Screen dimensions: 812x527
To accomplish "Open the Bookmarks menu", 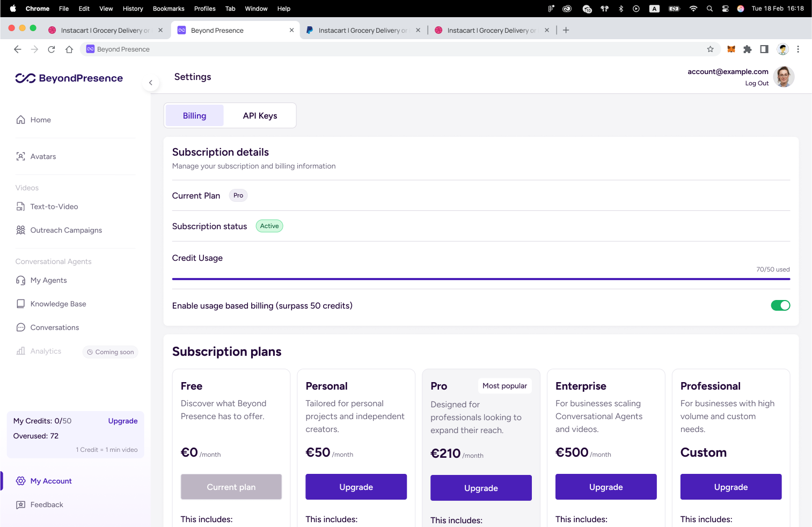I will tap(169, 9).
